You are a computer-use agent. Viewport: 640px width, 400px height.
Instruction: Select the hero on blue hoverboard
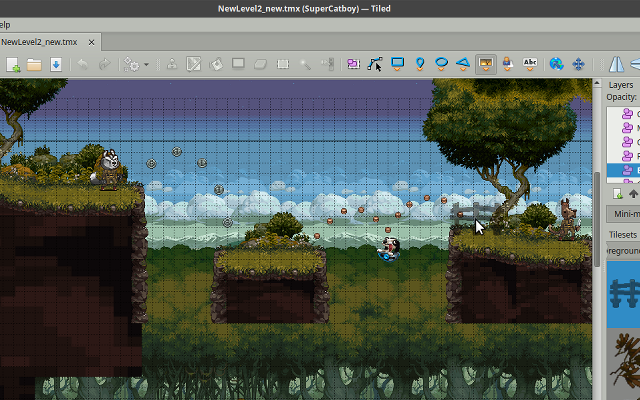(389, 249)
